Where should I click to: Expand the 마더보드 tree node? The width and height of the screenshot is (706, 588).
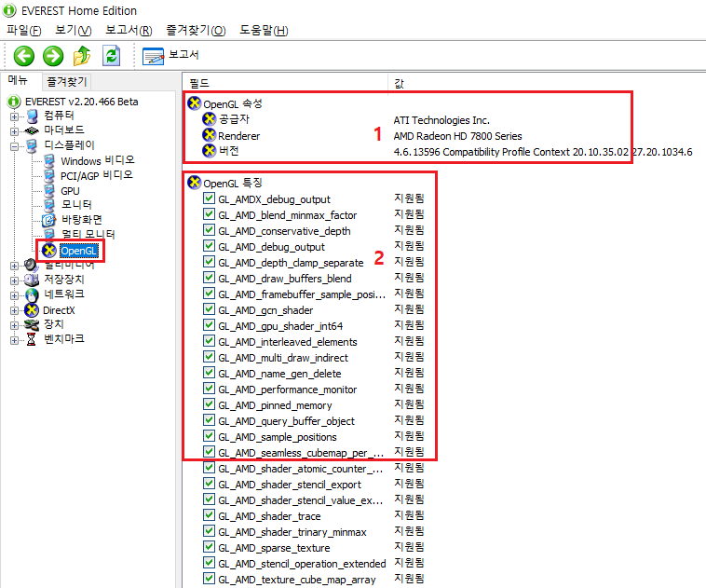[x=14, y=131]
